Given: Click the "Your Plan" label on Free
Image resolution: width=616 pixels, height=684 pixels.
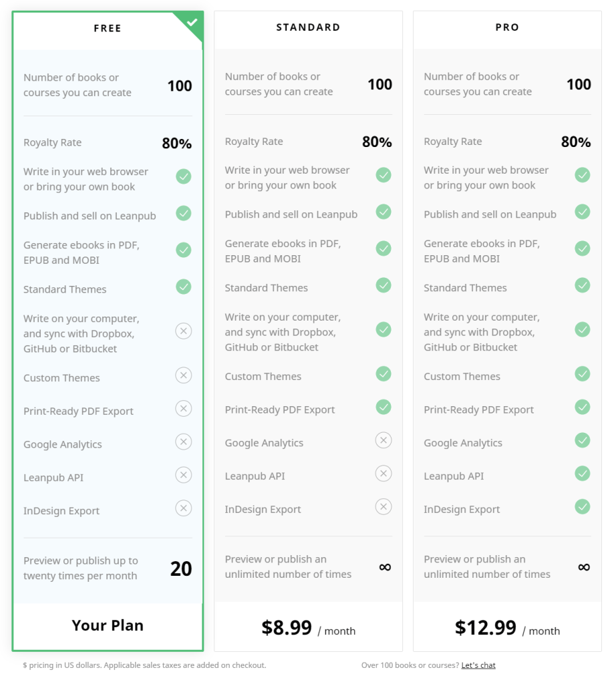Looking at the screenshot, I should coord(108,625).
